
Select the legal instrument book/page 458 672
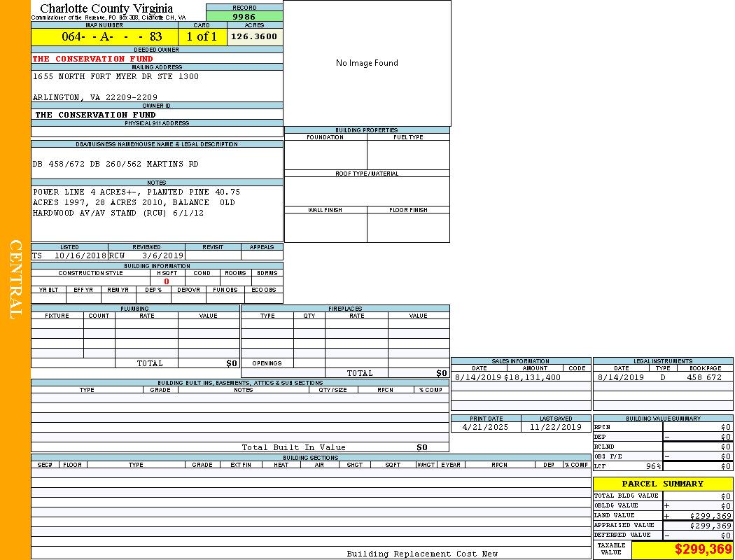(703, 377)
